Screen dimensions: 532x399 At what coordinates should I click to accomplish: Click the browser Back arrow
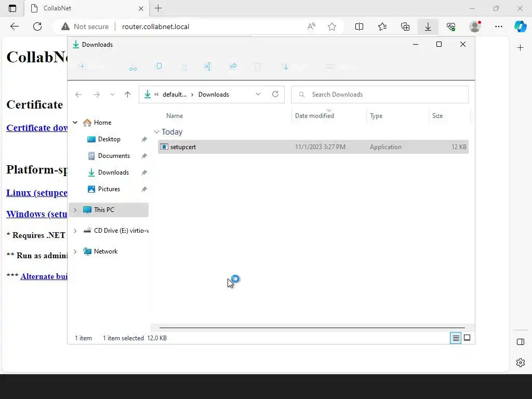click(14, 26)
